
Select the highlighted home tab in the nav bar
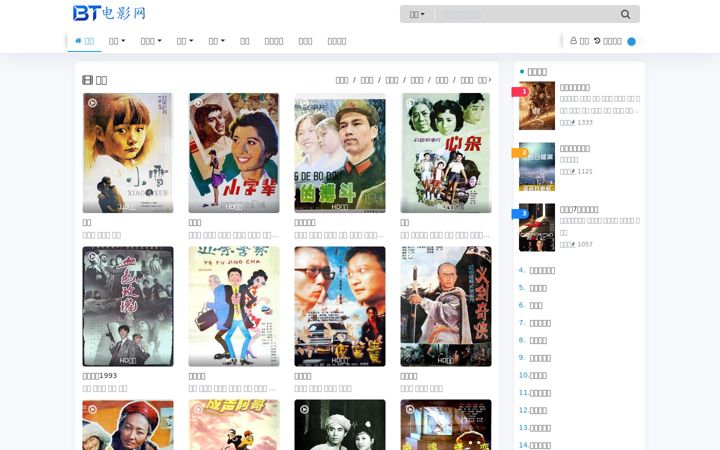tap(84, 41)
